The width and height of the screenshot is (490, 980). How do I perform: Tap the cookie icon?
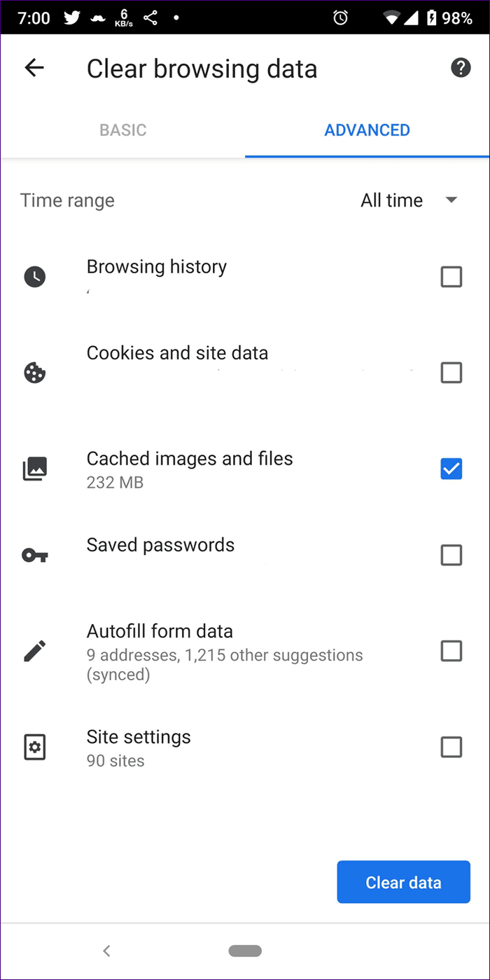click(x=34, y=373)
